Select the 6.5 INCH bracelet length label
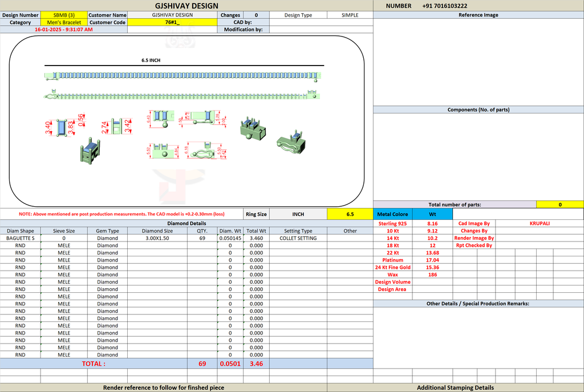Viewport: 584px width, 392px height. pos(151,60)
